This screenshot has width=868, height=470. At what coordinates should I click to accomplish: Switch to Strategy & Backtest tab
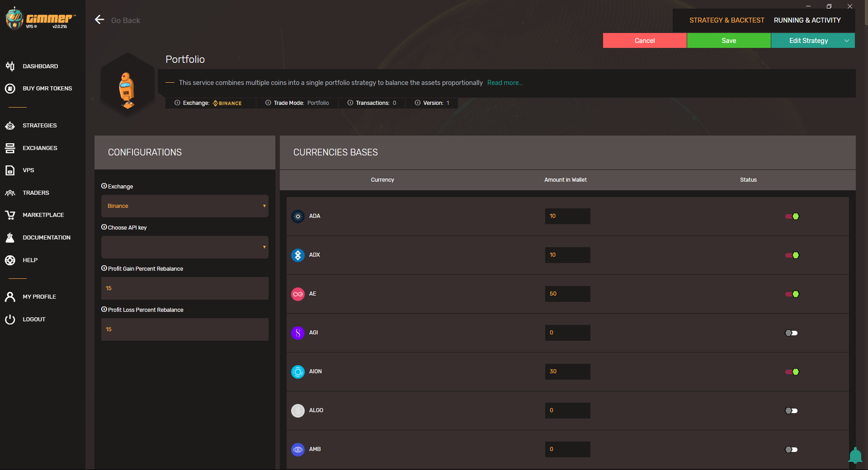point(726,20)
